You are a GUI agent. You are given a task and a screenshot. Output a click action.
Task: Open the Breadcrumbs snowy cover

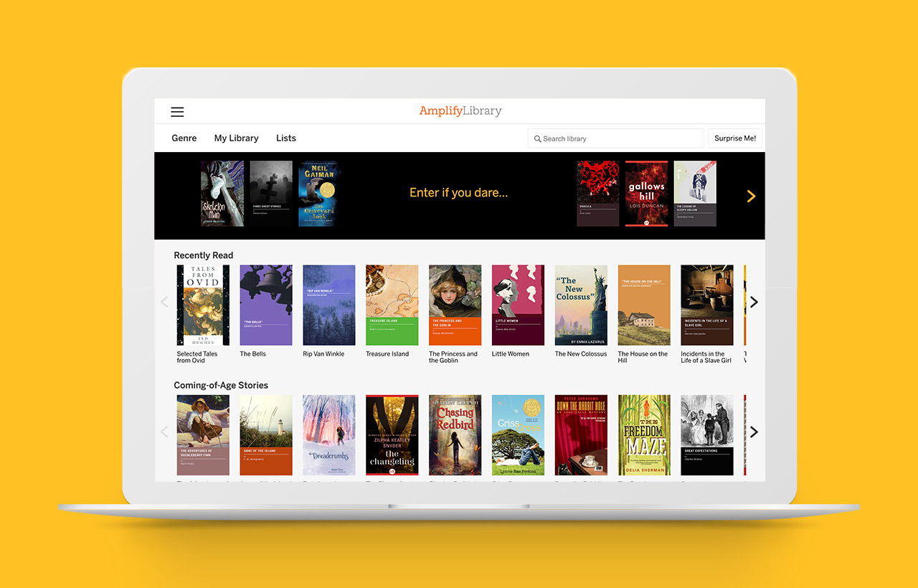[x=329, y=435]
